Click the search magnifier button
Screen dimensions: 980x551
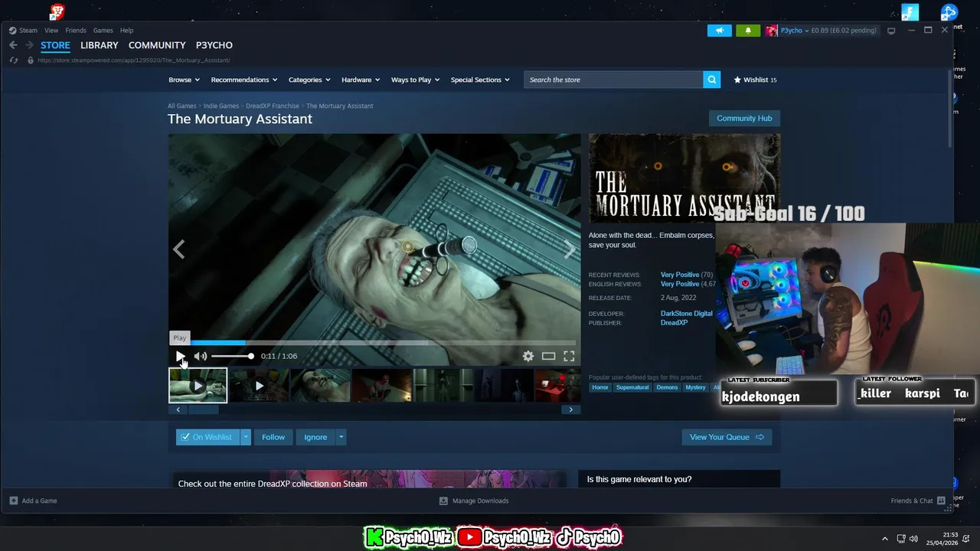(x=712, y=80)
